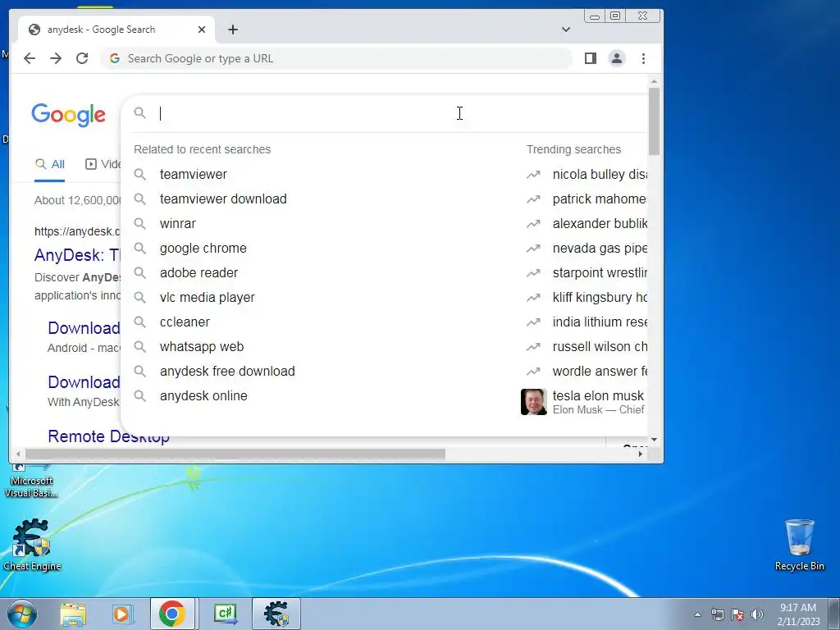This screenshot has width=840, height=630.
Task: Open trending search india lithium
Action: (x=600, y=322)
